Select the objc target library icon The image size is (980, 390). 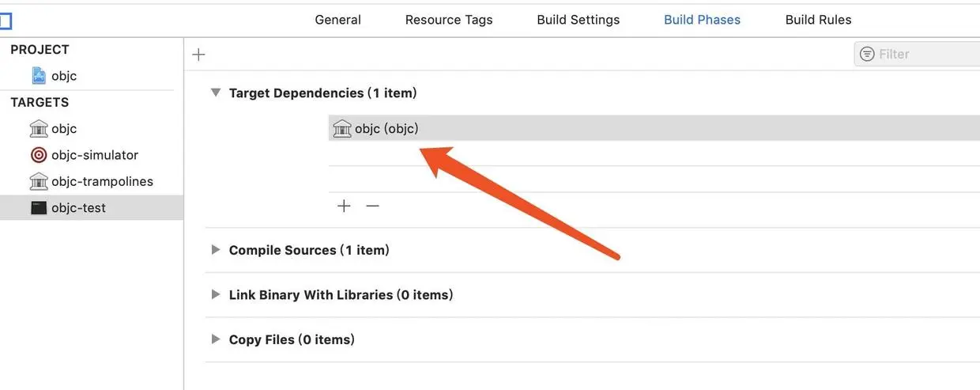tap(39, 128)
